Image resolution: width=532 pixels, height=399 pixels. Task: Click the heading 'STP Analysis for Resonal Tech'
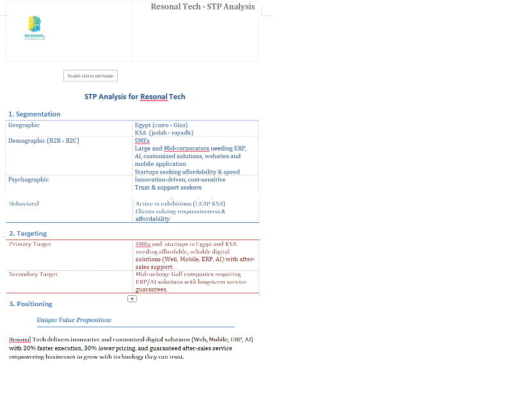(134, 97)
